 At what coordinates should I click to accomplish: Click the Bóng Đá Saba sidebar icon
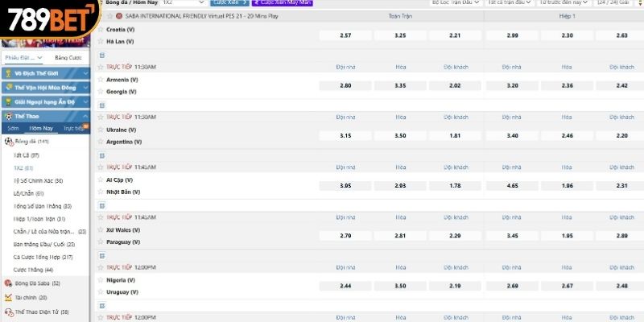[8, 283]
